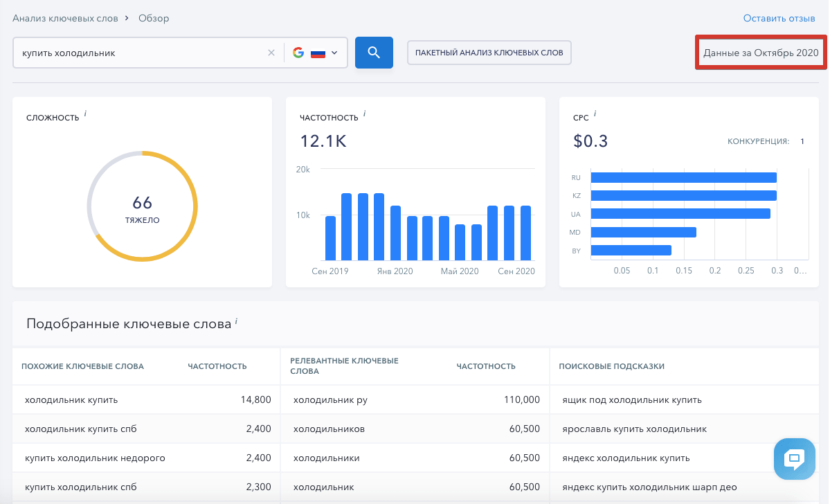The width and height of the screenshot is (830, 504).
Task: Click the 14,800 frequency cell
Action: [255, 399]
